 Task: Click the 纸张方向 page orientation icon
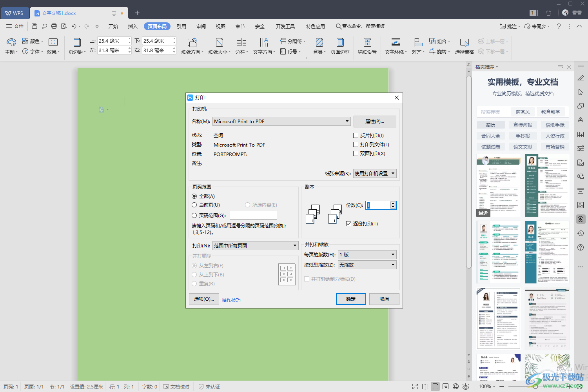tap(192, 42)
